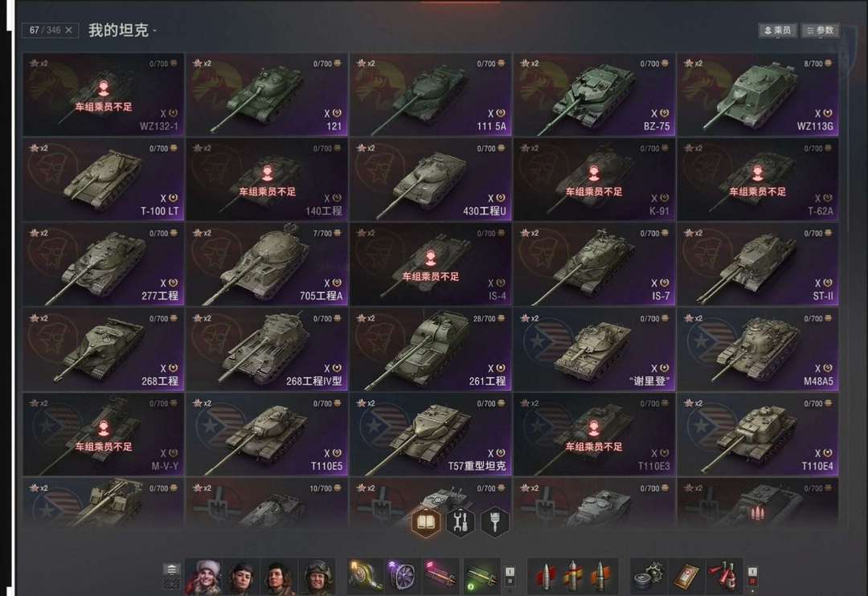Choose the T110E5 tank card
This screenshot has width=868, height=596.
[x=267, y=435]
